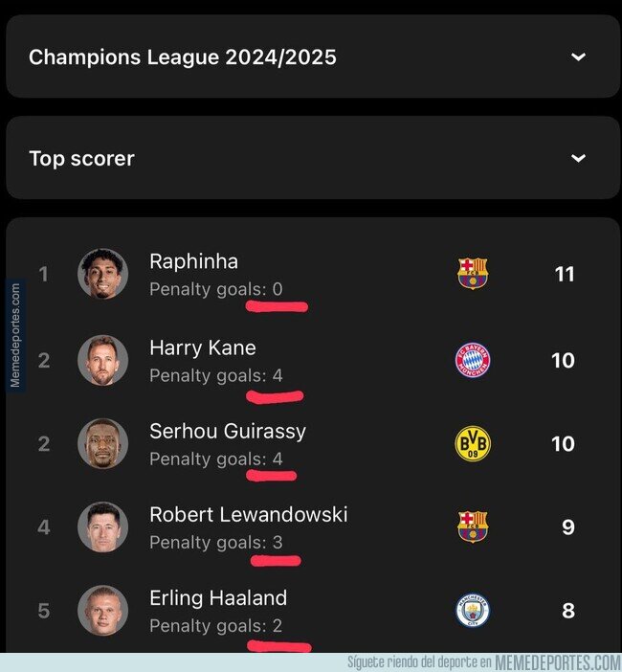This screenshot has height=672, width=622.
Task: Open Serhou Guirassy's player avatar
Action: [x=102, y=443]
